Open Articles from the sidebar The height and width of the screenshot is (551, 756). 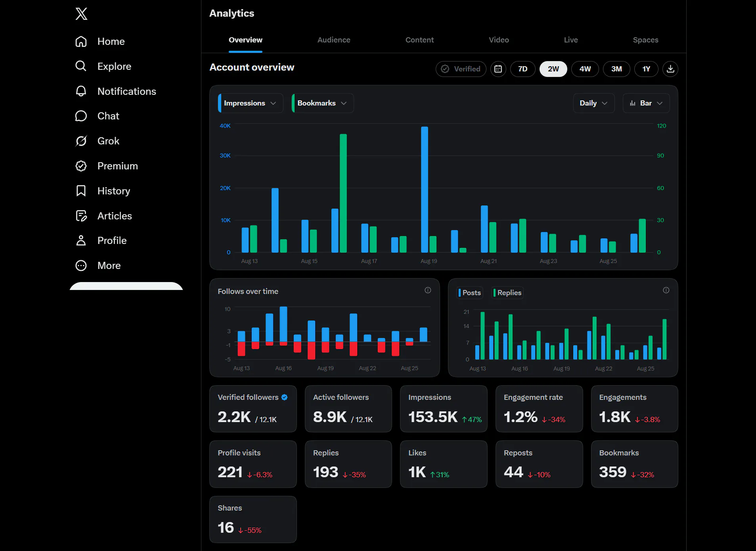pyautogui.click(x=115, y=216)
